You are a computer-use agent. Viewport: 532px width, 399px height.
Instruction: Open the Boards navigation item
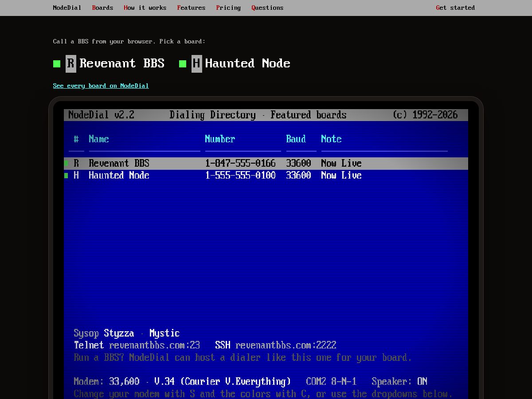[102, 8]
